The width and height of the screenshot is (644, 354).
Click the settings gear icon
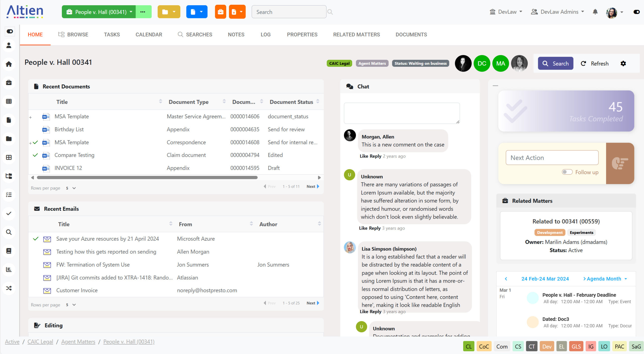623,64
